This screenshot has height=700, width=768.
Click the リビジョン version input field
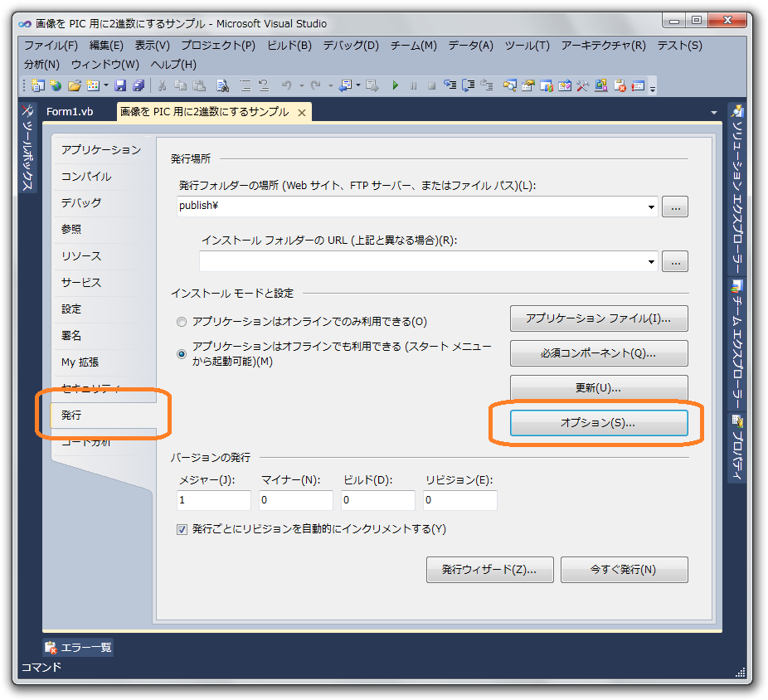pyautogui.click(x=460, y=500)
